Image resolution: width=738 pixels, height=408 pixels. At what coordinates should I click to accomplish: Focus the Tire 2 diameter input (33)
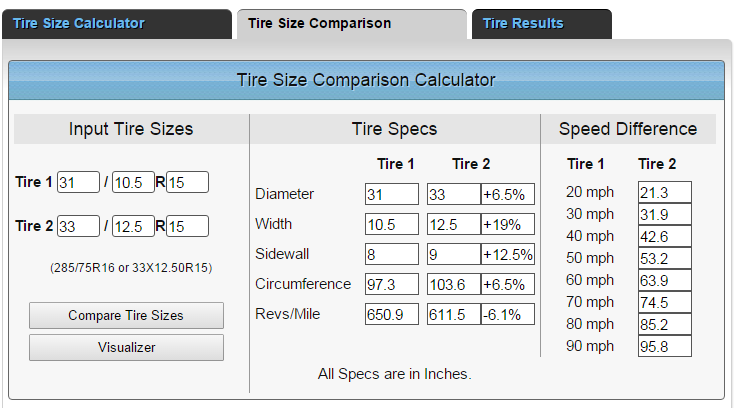click(78, 226)
